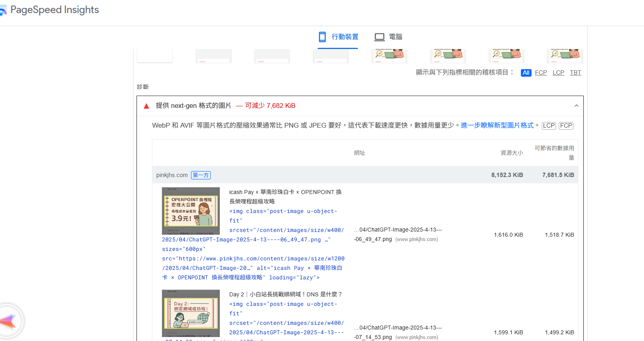Click the 1,499.2 KiB savings value
The height and width of the screenshot is (341, 644).
pos(560,332)
